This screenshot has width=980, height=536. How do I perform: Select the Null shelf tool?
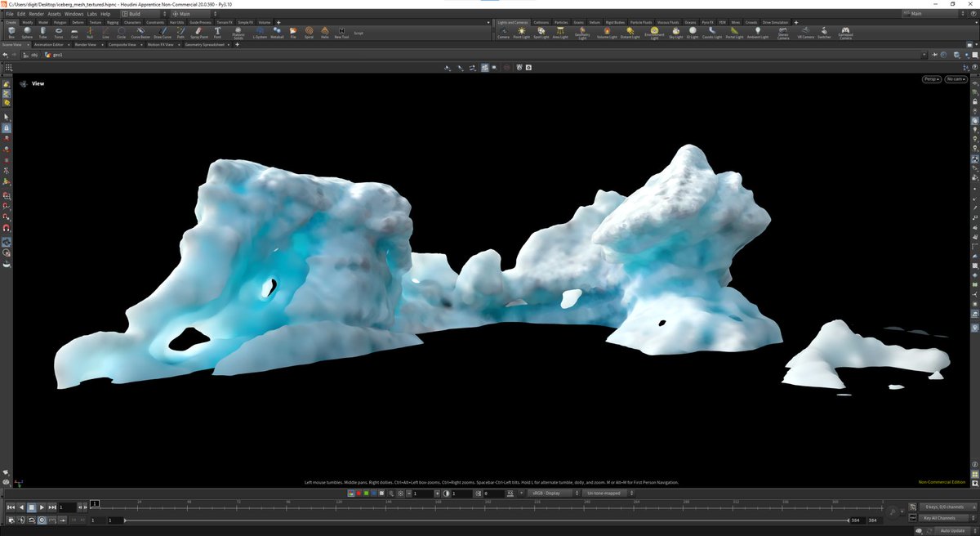[89, 33]
